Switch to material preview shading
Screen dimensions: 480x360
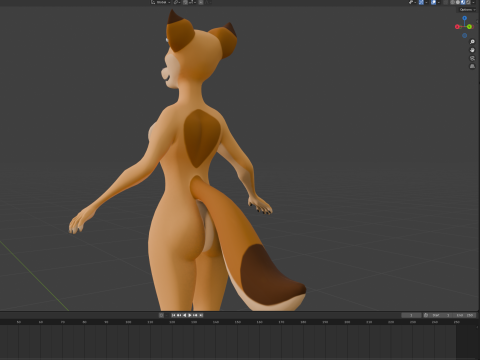[x=463, y=2]
